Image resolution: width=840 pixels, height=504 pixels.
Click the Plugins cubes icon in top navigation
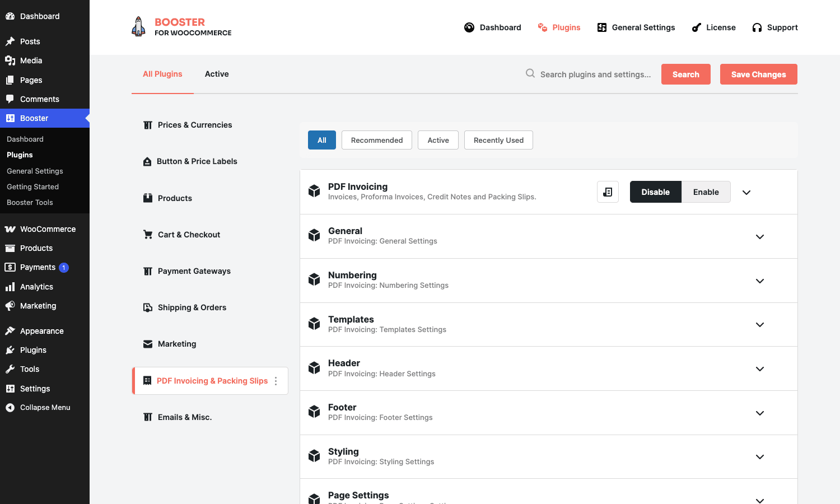(x=542, y=27)
